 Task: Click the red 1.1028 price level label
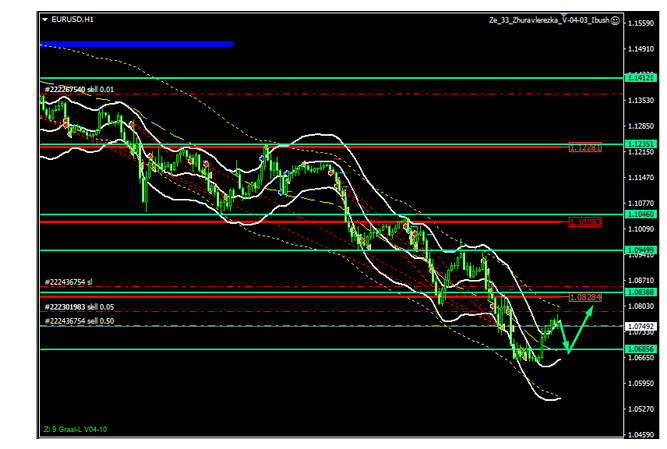[585, 221]
